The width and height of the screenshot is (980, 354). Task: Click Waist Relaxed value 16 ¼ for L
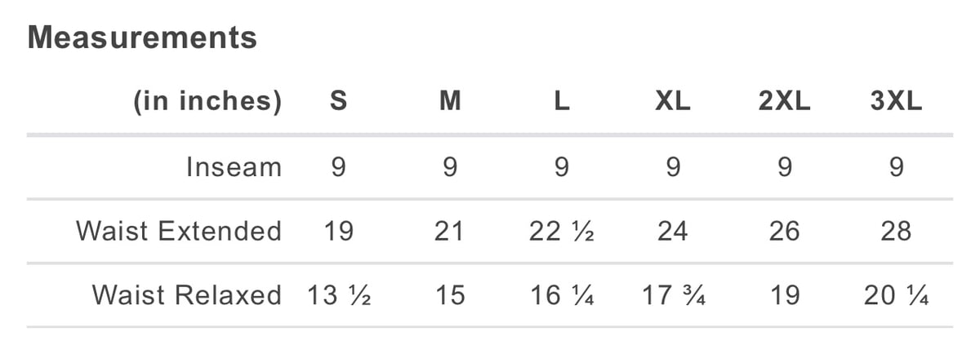(x=561, y=294)
